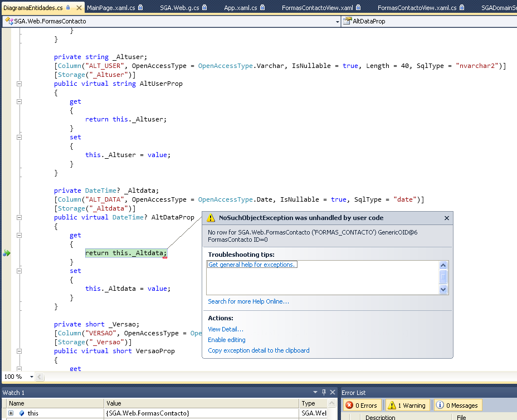517x420 pixels.
Task: Open Watch 1 window position menu arrow
Action: (x=315, y=393)
